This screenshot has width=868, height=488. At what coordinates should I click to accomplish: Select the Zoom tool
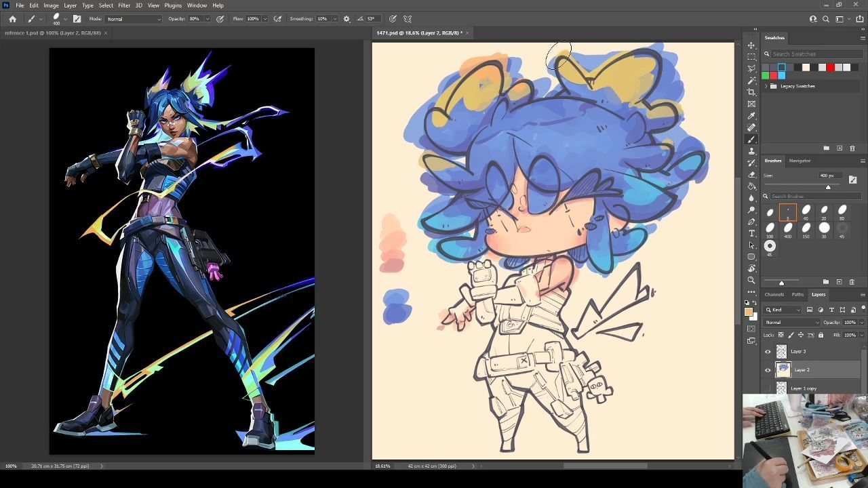(x=751, y=280)
